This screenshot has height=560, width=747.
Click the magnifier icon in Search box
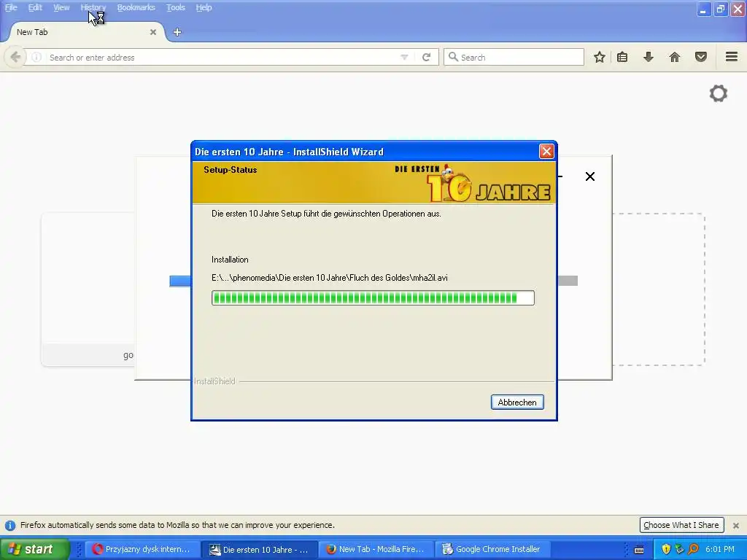pos(453,57)
